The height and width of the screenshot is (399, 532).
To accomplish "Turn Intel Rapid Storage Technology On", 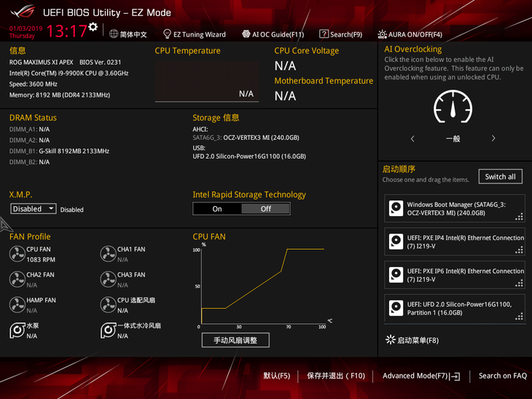I will [x=217, y=209].
